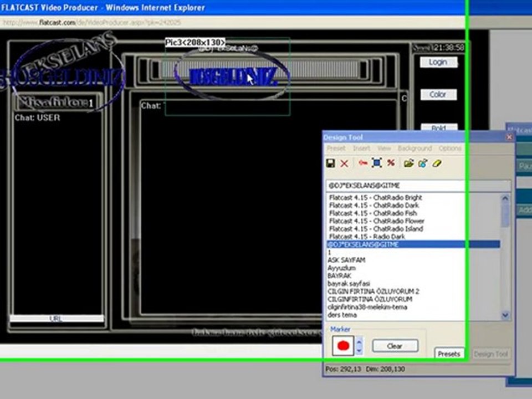
Task: Click the preset name input field
Action: point(418,186)
